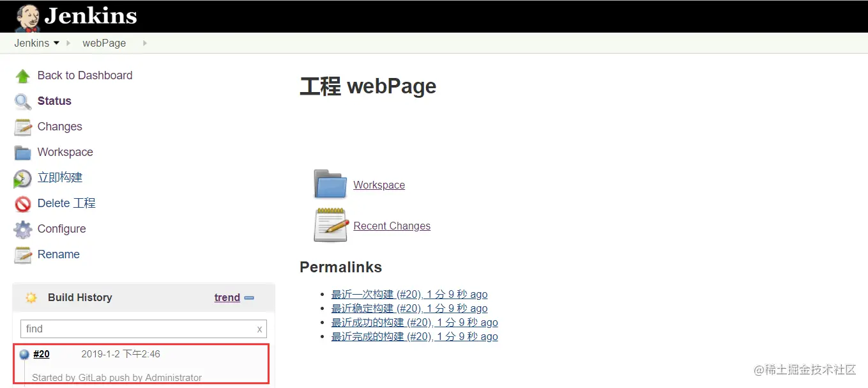Click the 工程 webPage heading
This screenshot has height=388, width=868.
[x=368, y=86]
